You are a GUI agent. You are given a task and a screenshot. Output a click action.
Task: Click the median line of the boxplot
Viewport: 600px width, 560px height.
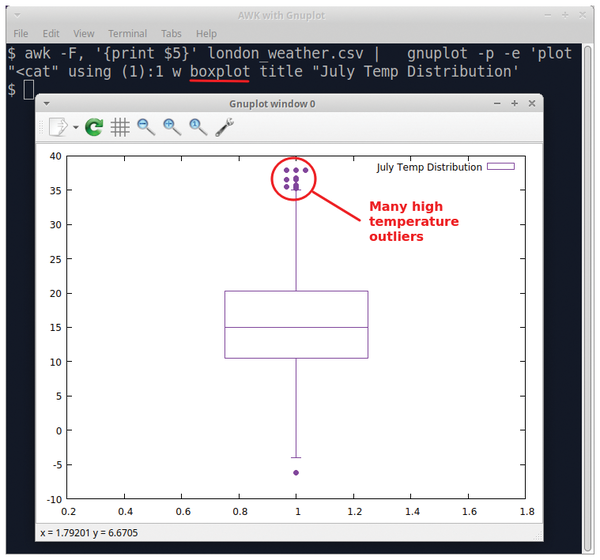click(x=297, y=327)
